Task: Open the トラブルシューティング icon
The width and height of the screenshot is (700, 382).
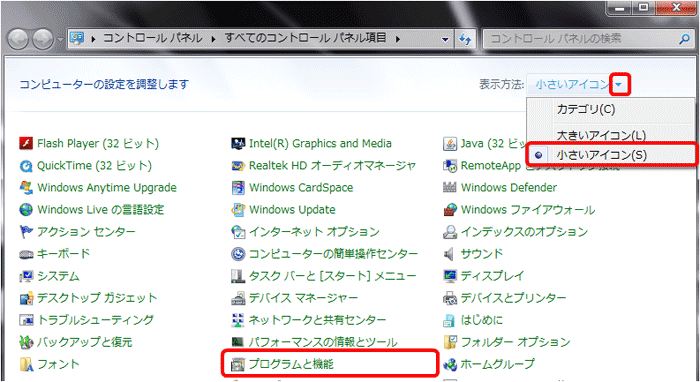Action: point(26,320)
